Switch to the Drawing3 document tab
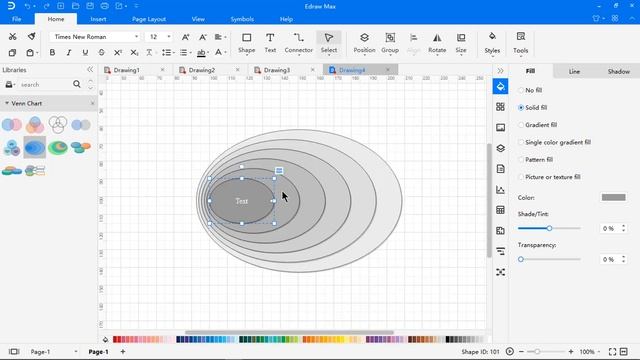 click(277, 70)
